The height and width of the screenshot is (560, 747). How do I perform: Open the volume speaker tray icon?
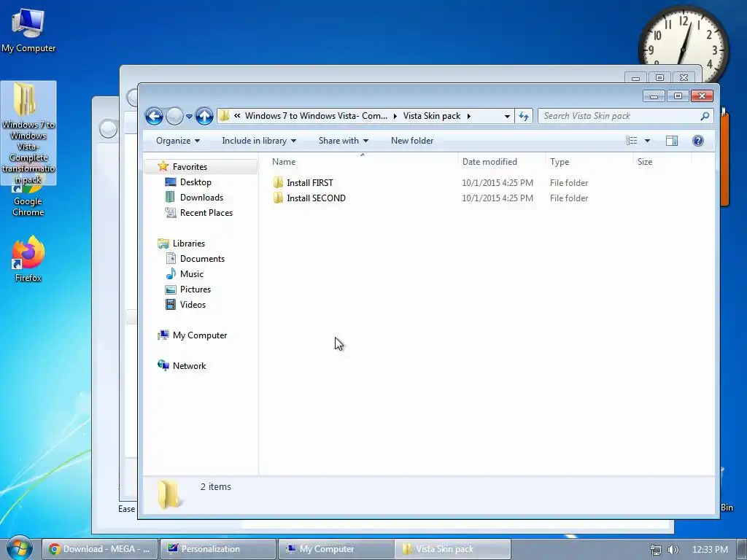[x=673, y=550]
